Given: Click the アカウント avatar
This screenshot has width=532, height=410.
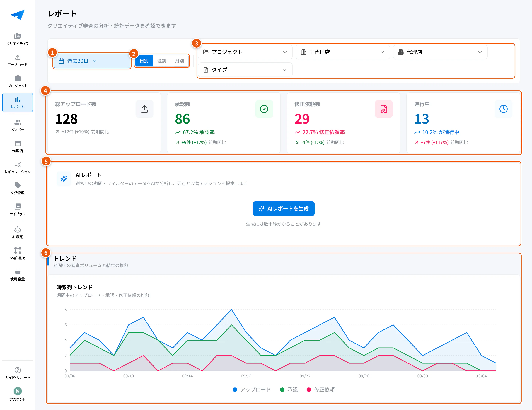Looking at the screenshot, I should pyautogui.click(x=18, y=391).
